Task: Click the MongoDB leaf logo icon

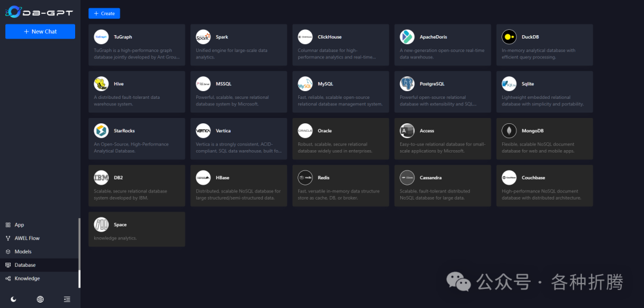Action: coord(509,131)
